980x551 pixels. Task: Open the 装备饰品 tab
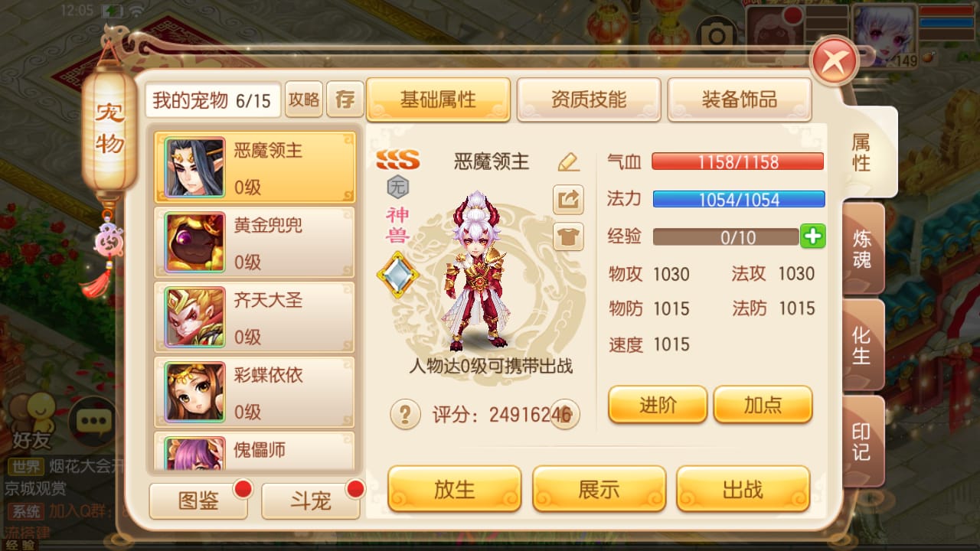coord(740,99)
